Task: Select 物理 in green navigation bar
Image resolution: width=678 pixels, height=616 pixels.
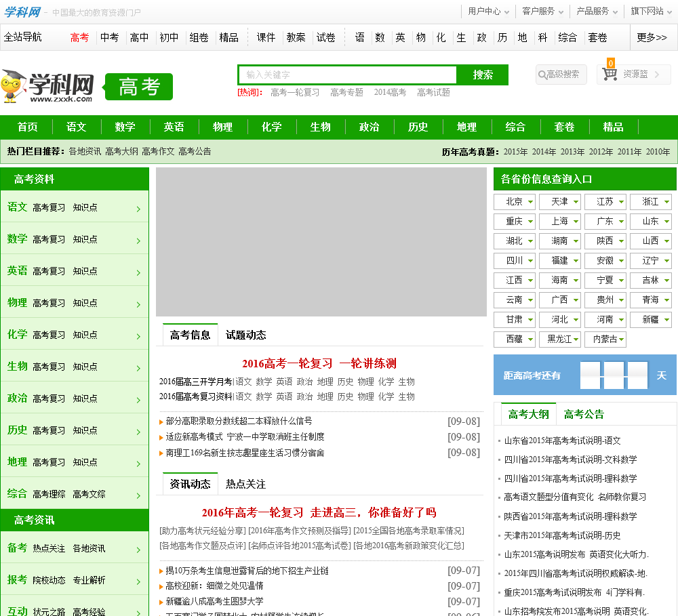Action: (x=222, y=127)
